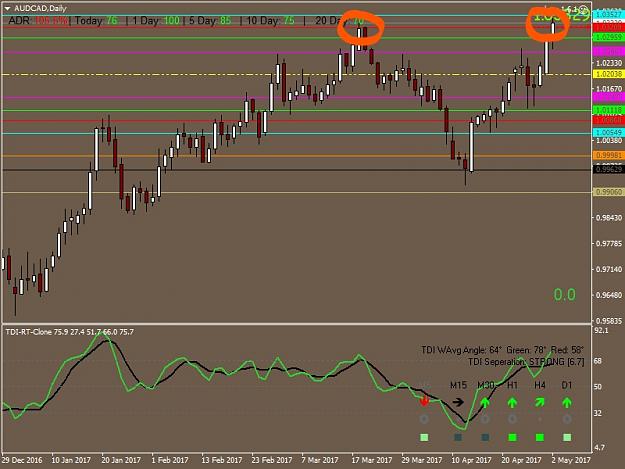Click the 0.98430 price axis value

[609, 218]
